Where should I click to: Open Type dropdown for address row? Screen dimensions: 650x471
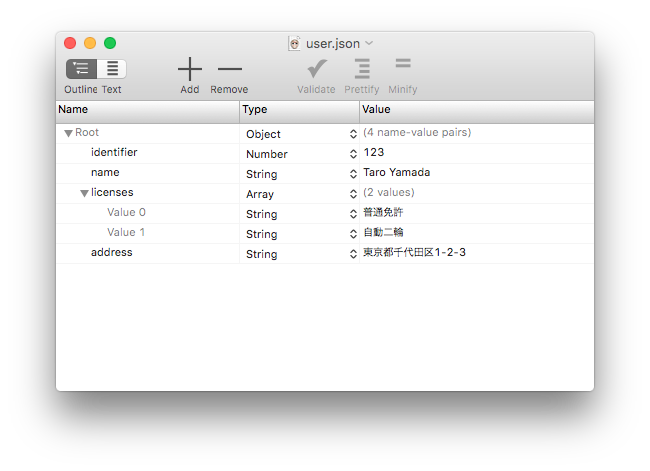click(x=353, y=254)
